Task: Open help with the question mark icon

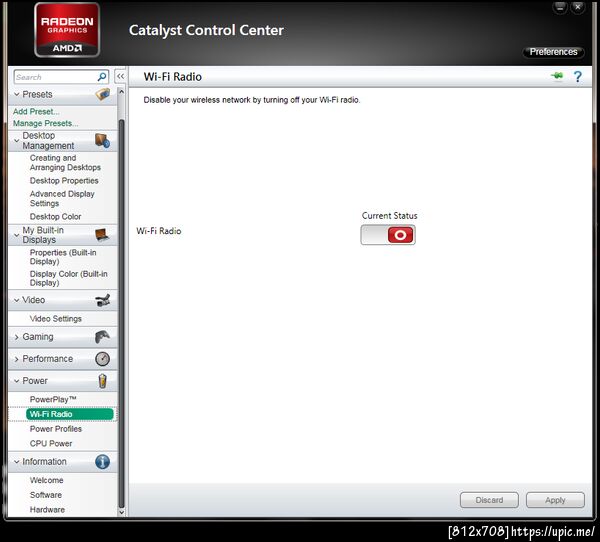Action: pos(577,77)
